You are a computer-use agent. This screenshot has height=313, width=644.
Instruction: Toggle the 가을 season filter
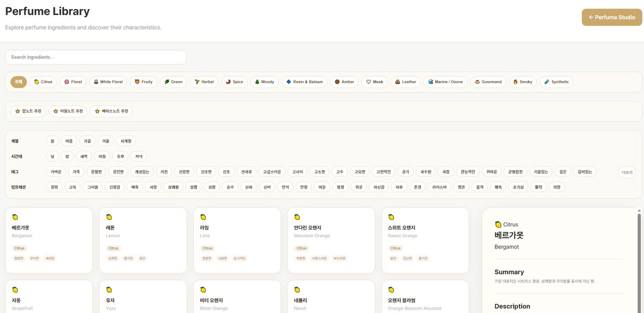(87, 141)
